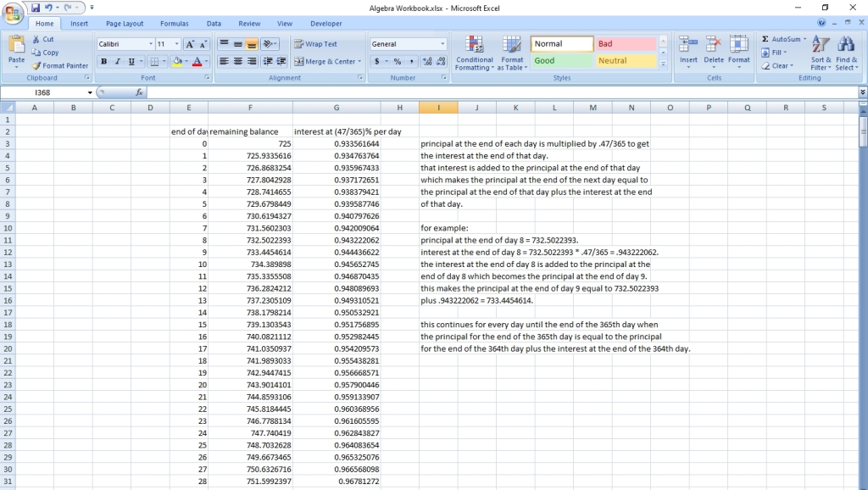Click the Office Button orb
This screenshot has height=490, width=868.
pyautogui.click(x=13, y=14)
